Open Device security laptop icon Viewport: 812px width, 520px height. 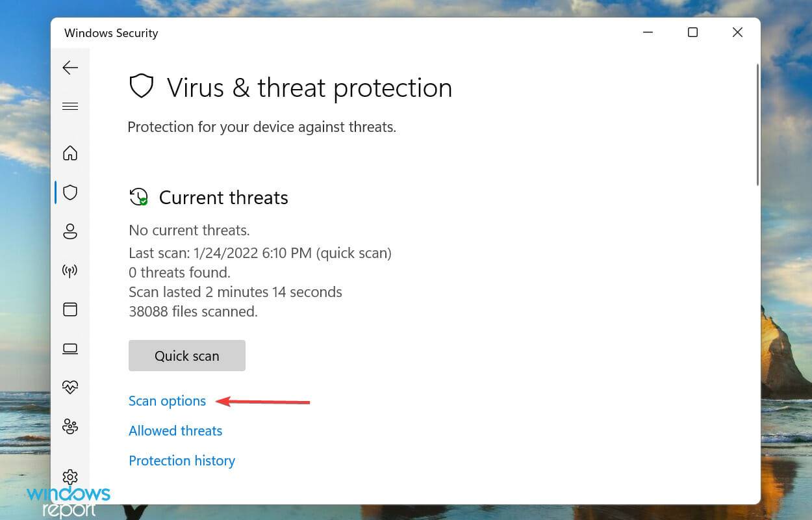pos(70,348)
